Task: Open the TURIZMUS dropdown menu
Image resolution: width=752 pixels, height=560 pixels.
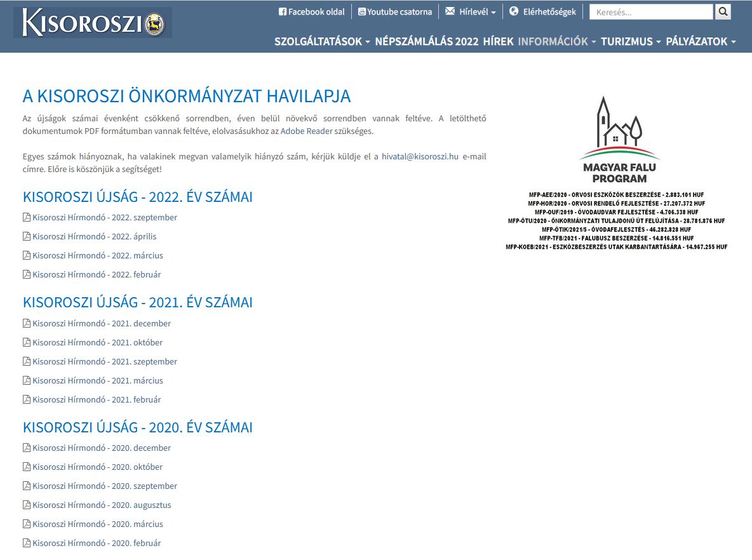Action: click(x=631, y=41)
